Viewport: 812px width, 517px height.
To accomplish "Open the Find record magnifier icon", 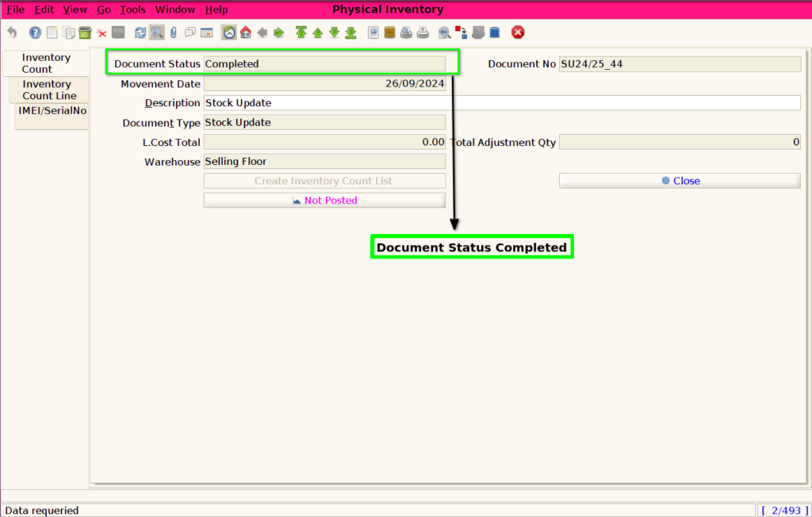I will (x=156, y=33).
